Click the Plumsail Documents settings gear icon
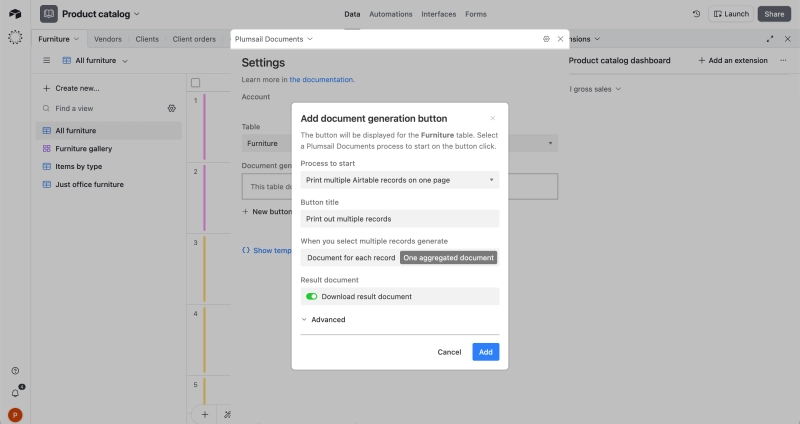 pos(546,39)
